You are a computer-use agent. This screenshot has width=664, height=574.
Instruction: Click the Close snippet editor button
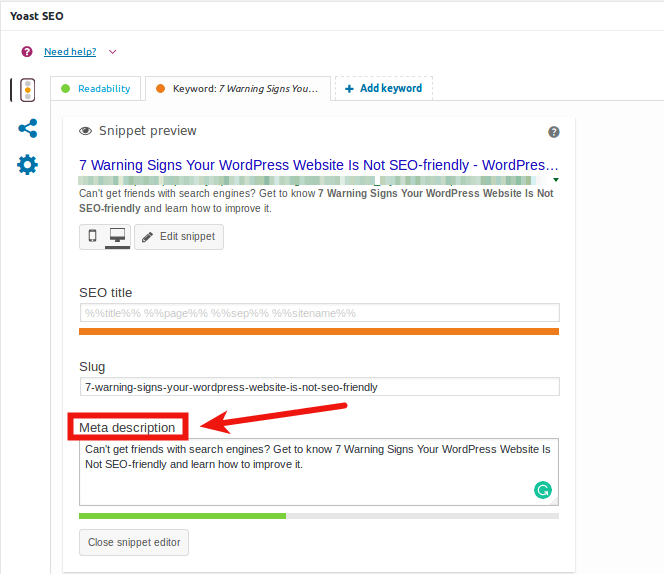tap(134, 542)
